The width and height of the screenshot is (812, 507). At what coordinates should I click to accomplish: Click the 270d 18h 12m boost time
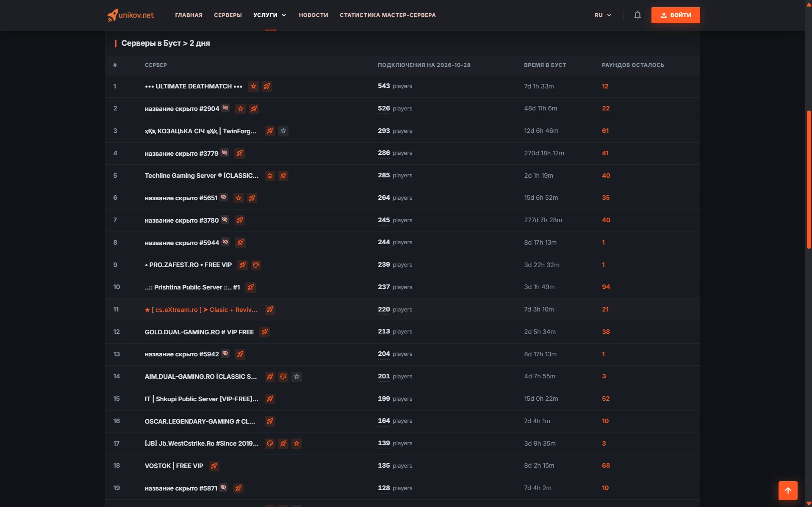coord(544,153)
